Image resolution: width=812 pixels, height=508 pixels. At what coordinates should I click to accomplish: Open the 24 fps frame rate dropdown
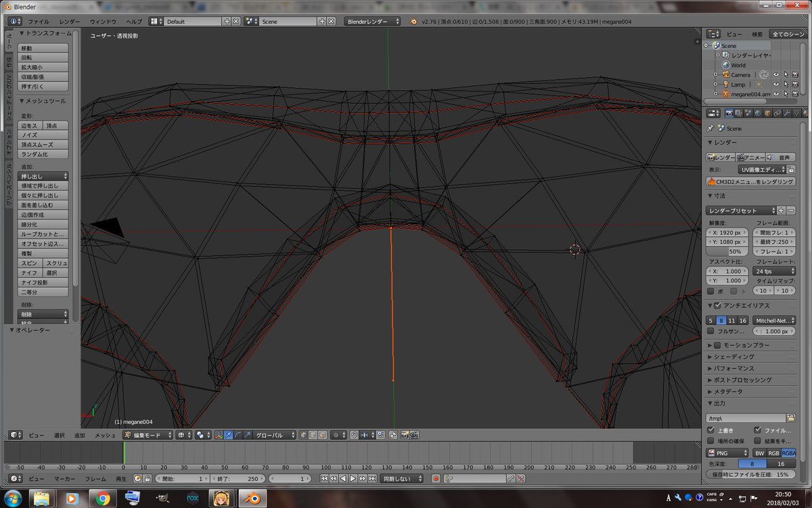[x=774, y=271]
